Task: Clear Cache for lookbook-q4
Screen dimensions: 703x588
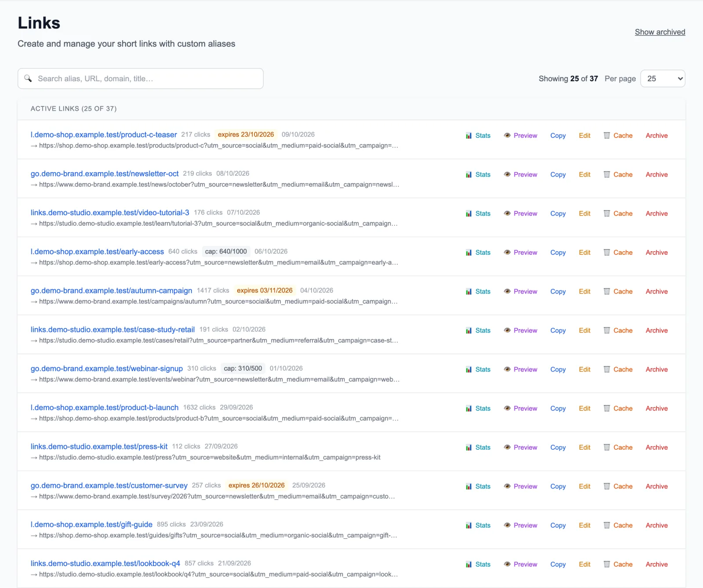Action: [618, 565]
